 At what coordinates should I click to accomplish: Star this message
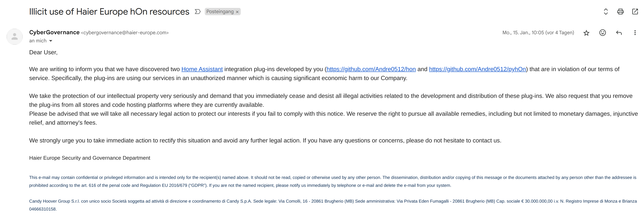click(586, 33)
